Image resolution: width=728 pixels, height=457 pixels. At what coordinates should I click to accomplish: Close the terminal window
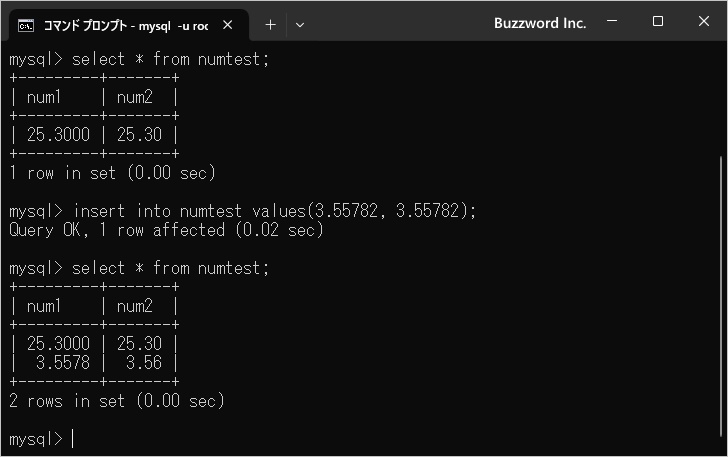point(703,22)
